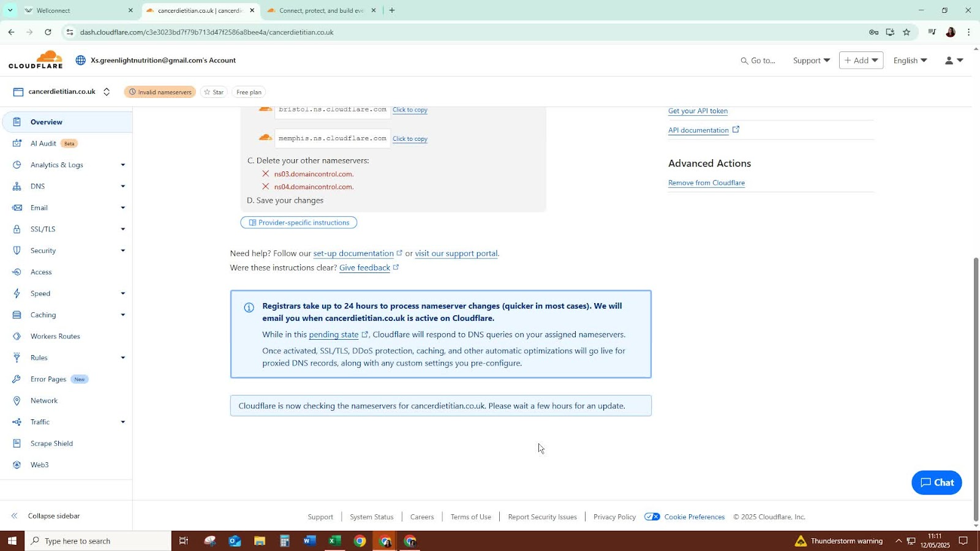
Task: Follow the Give feedback link
Action: point(364,268)
